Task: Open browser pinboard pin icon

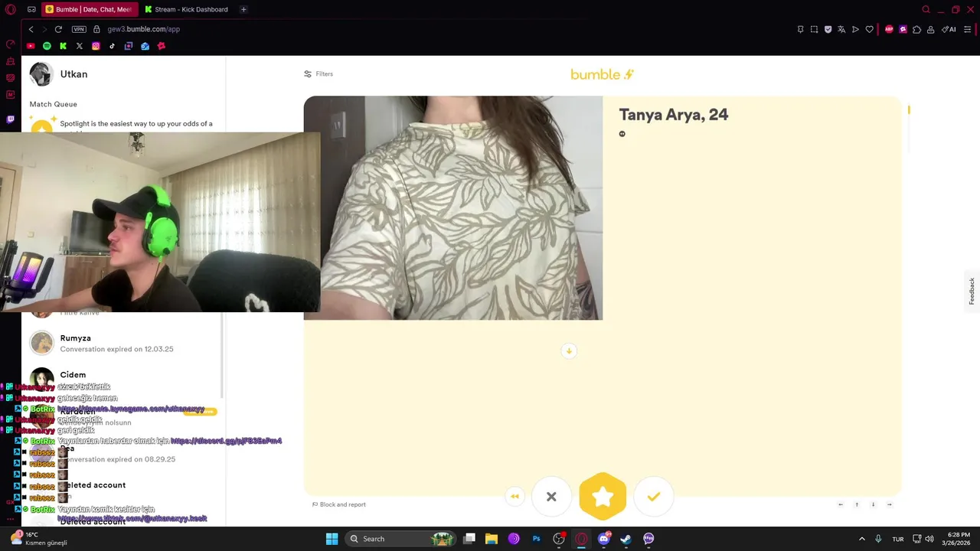Action: coord(800,29)
